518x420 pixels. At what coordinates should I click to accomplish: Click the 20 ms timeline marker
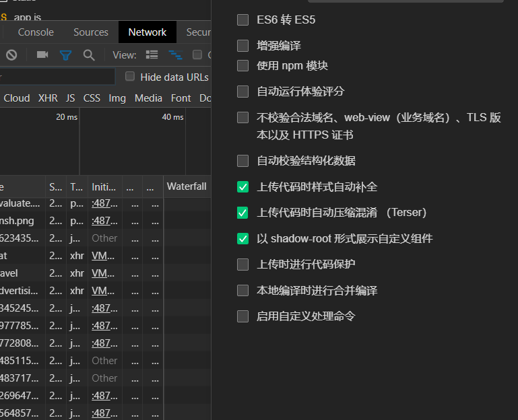click(x=67, y=117)
